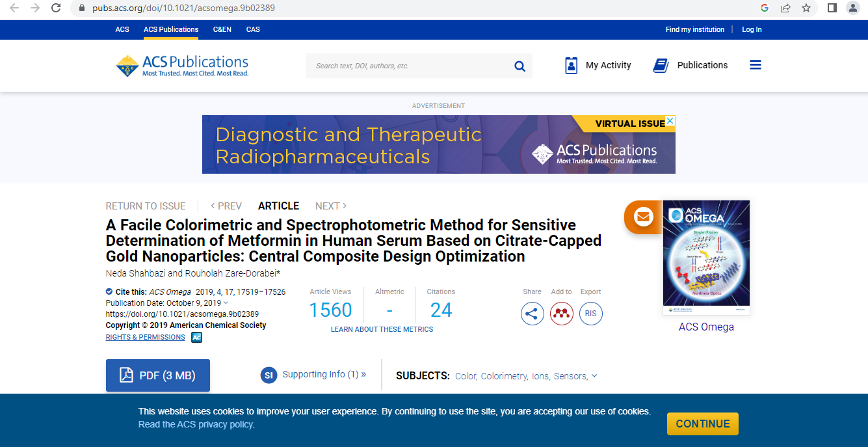Expand the Publication Date dropdown arrow

click(x=226, y=303)
